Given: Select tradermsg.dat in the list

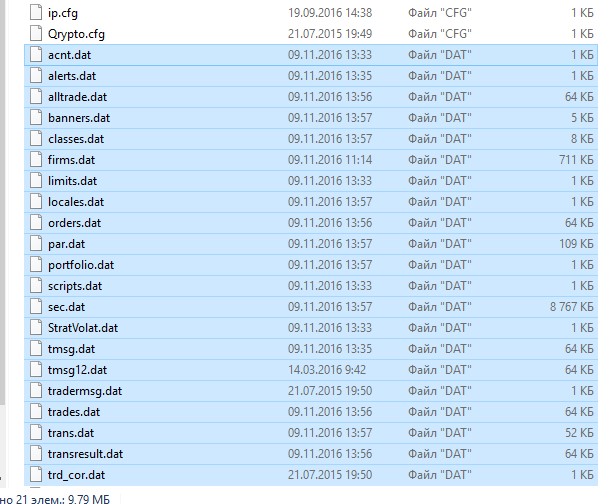Looking at the screenshot, I should click(x=85, y=391).
